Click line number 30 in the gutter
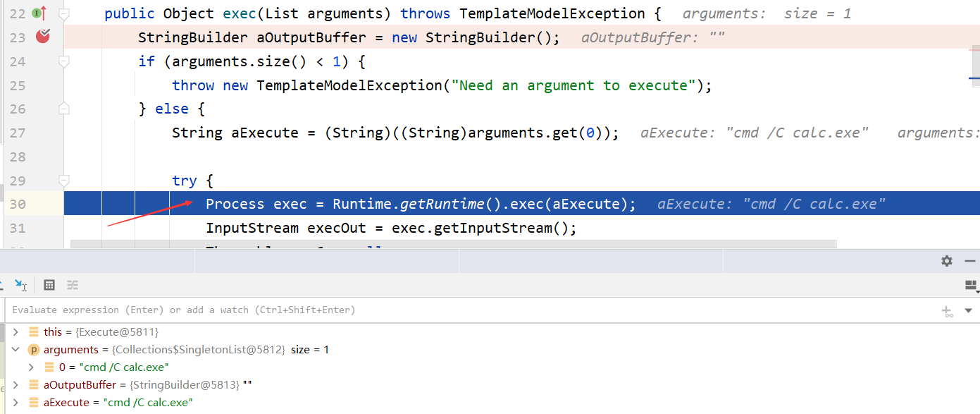Screen dimensions: 980x414 (16, 205)
